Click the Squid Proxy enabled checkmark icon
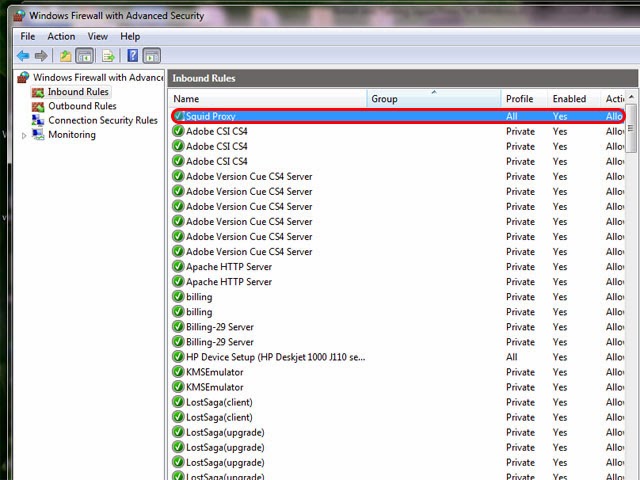The height and width of the screenshot is (480, 640). [x=178, y=116]
